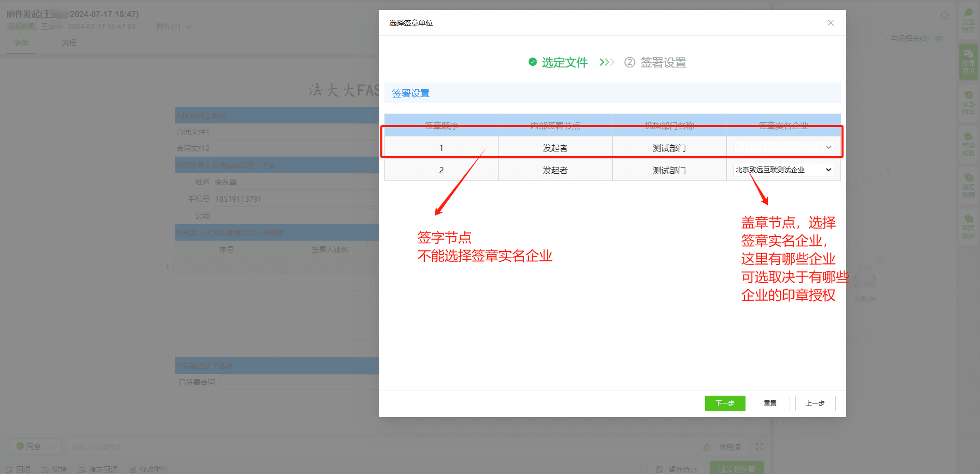Click the 撤销 action at the bottom
The image size is (980, 474).
coord(54,469)
